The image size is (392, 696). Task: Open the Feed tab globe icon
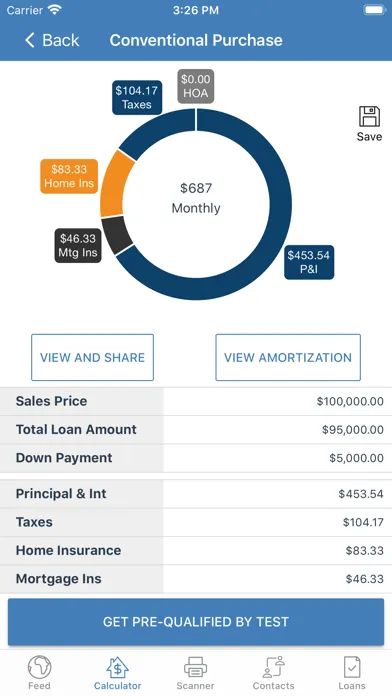pos(40,667)
